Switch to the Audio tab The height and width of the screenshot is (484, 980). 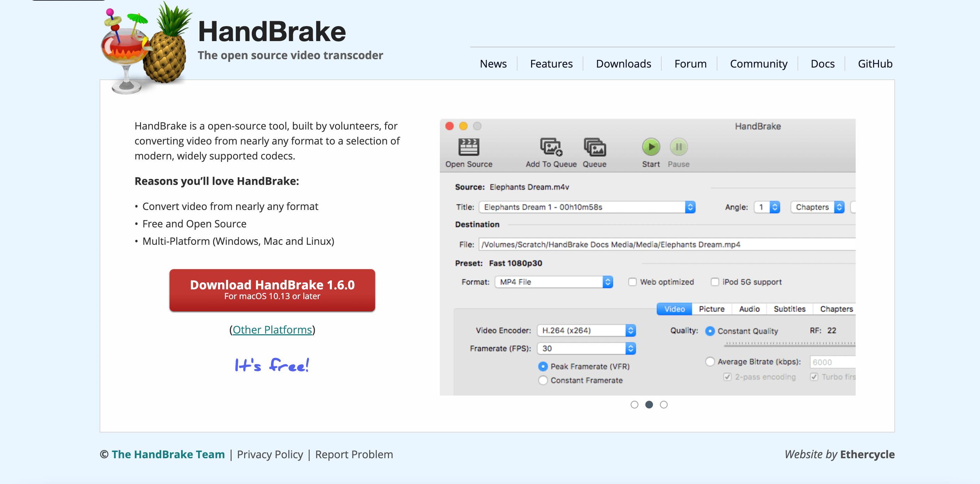click(749, 309)
